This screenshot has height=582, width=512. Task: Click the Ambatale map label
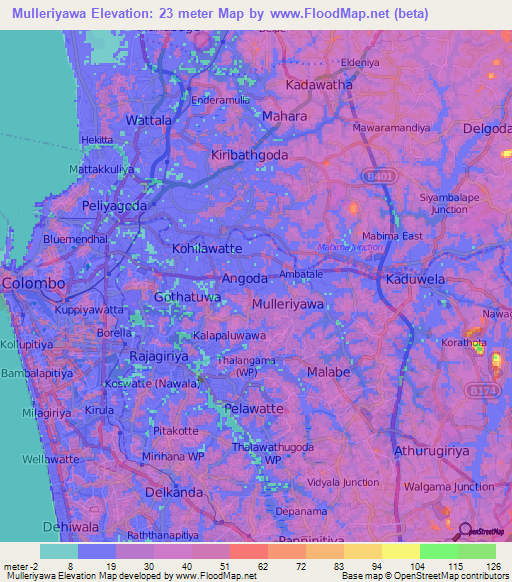pyautogui.click(x=301, y=274)
